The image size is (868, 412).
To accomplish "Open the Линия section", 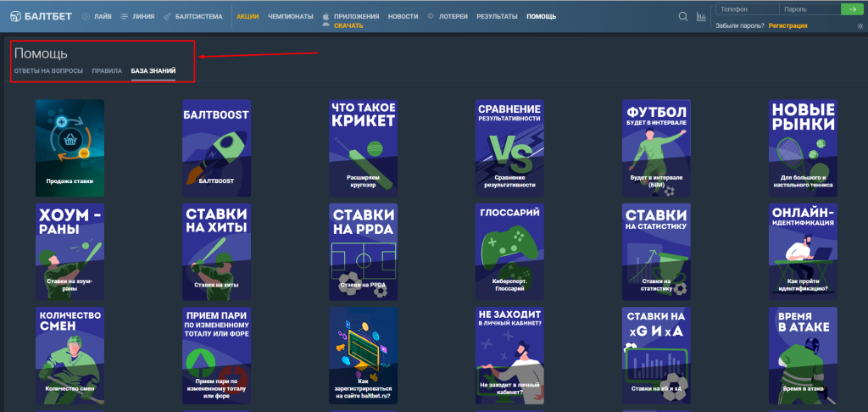I will coord(143,17).
